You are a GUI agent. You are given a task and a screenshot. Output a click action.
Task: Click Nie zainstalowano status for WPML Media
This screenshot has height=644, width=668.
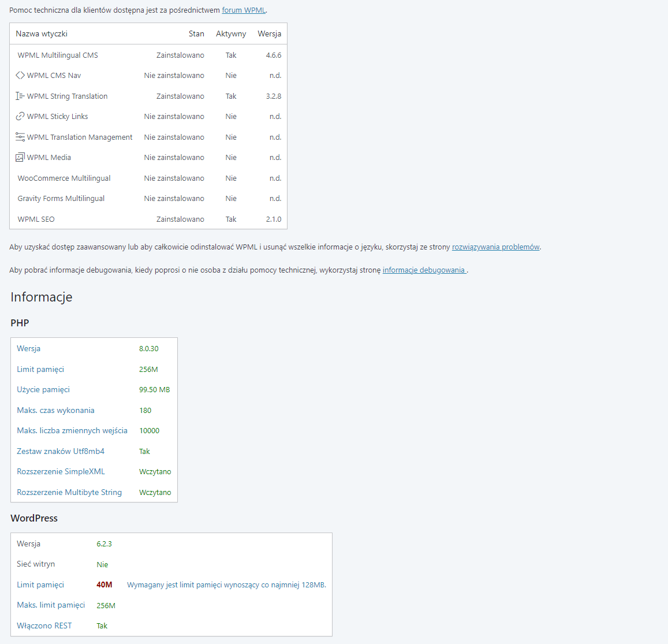(x=174, y=157)
